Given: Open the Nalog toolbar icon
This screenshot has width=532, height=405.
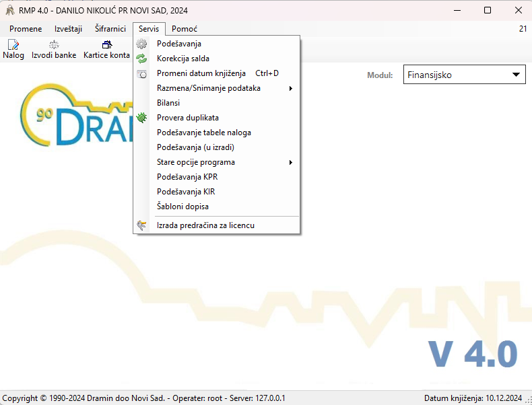Looking at the screenshot, I should [13, 50].
